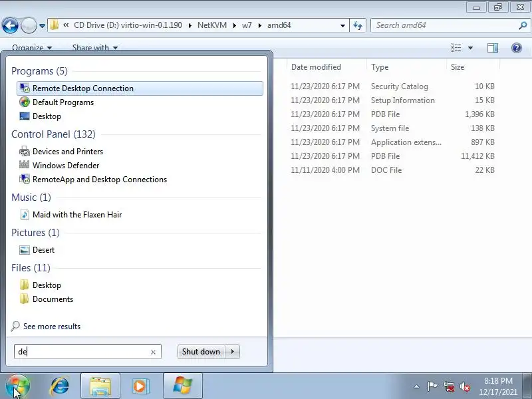Toggle the preview pane button
Screen dimensions: 532x399
tap(493, 48)
